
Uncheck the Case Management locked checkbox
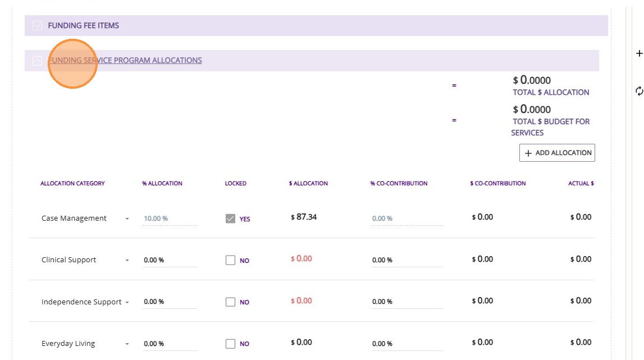pos(230,218)
